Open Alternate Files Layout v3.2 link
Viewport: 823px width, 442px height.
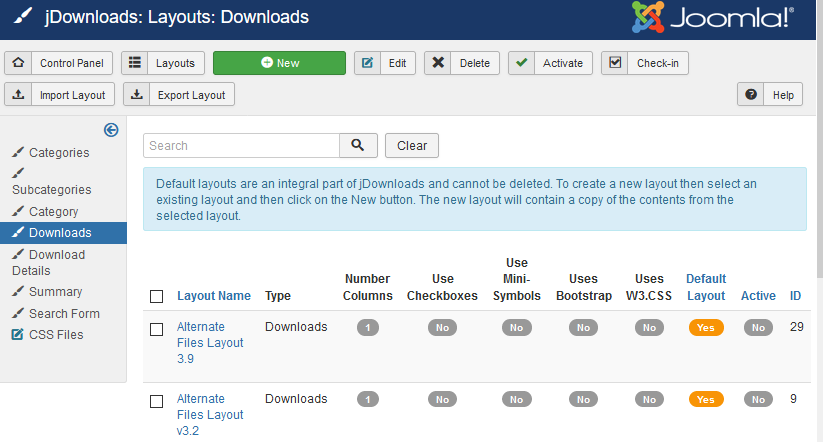pos(210,415)
